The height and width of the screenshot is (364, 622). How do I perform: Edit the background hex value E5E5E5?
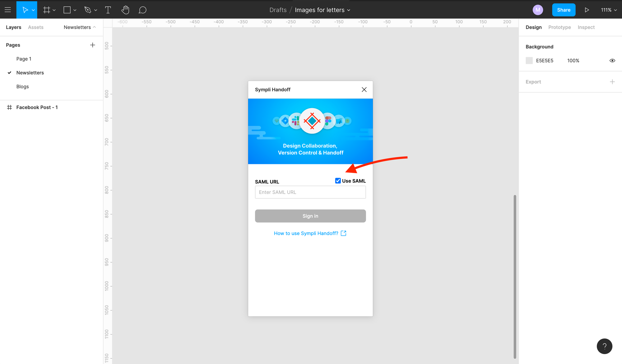coord(545,61)
